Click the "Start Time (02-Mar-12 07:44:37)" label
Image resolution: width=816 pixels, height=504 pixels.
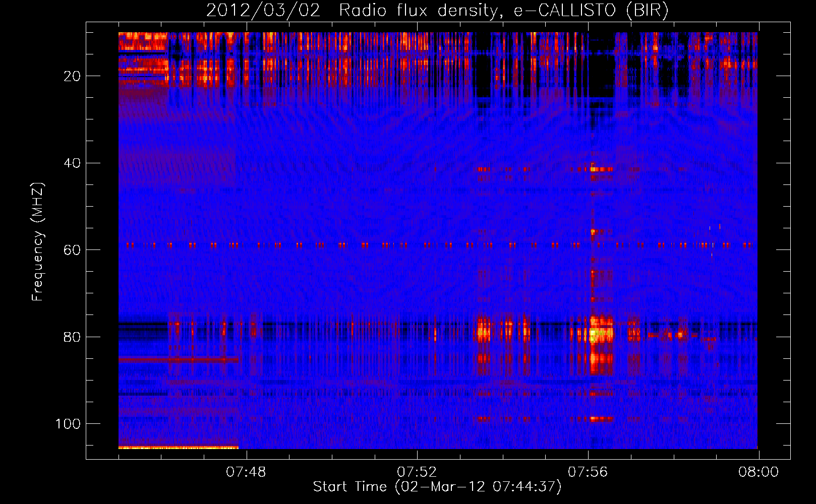click(x=437, y=487)
